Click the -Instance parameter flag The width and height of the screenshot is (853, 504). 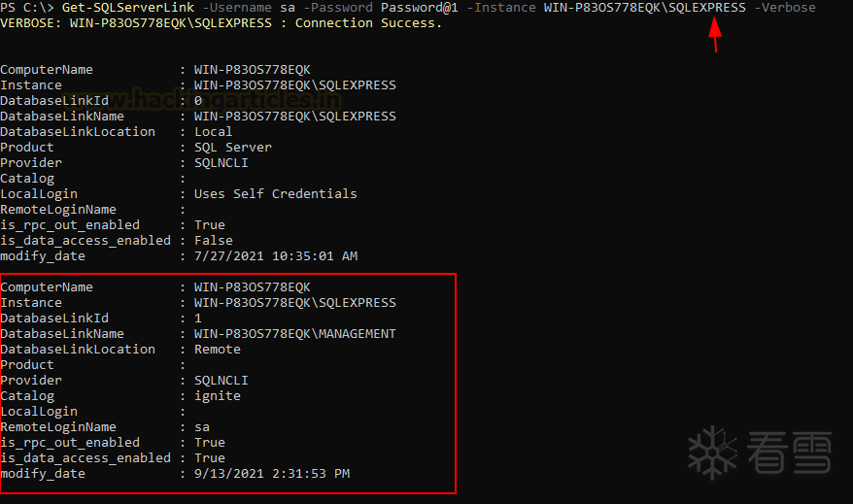pyautogui.click(x=501, y=8)
